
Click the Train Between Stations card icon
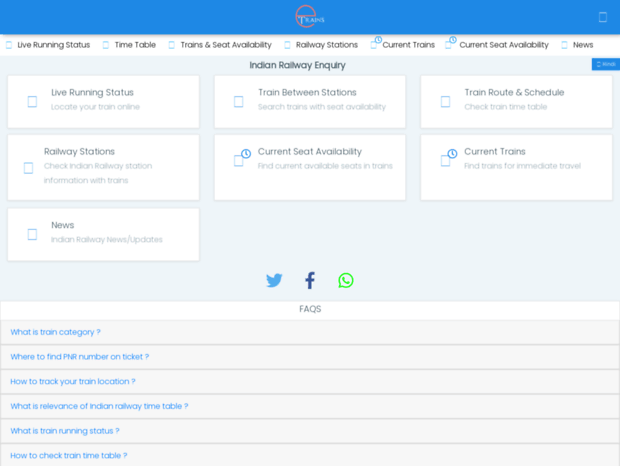tap(238, 102)
